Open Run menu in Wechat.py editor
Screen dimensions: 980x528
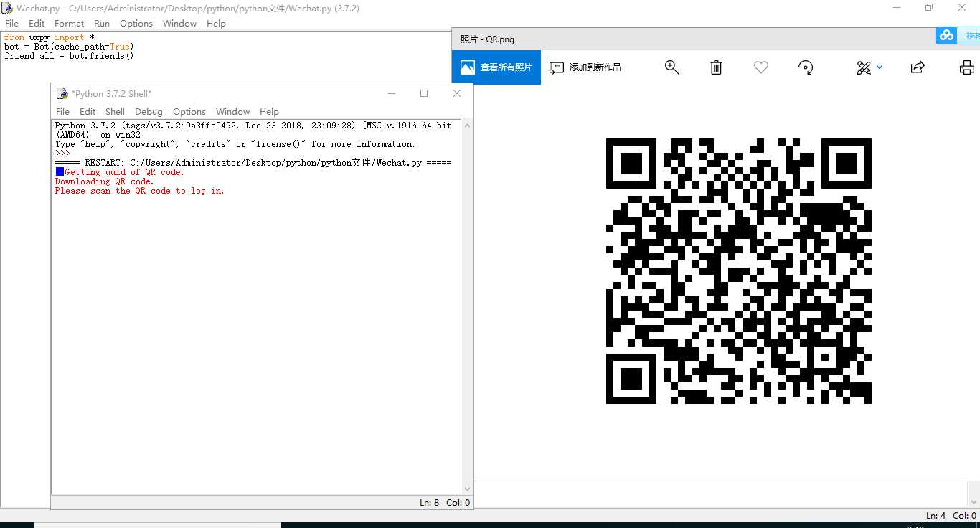(x=102, y=24)
